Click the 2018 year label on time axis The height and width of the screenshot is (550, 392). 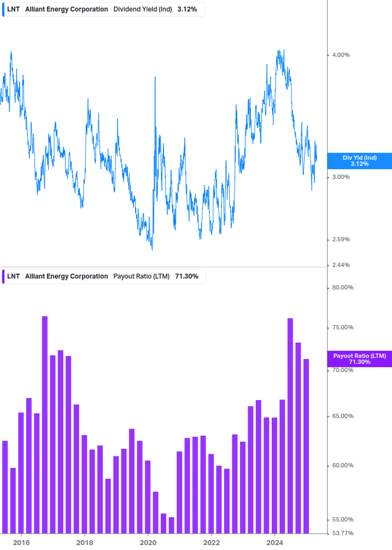[85, 543]
